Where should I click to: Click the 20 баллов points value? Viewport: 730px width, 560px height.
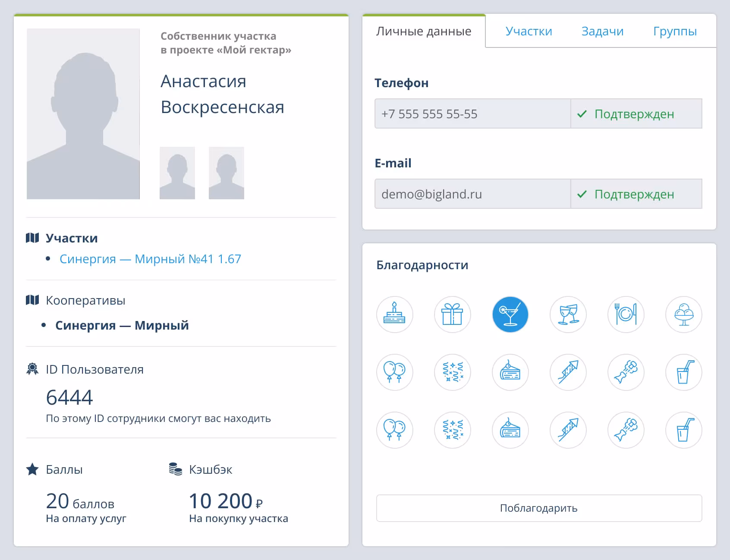pos(80,501)
